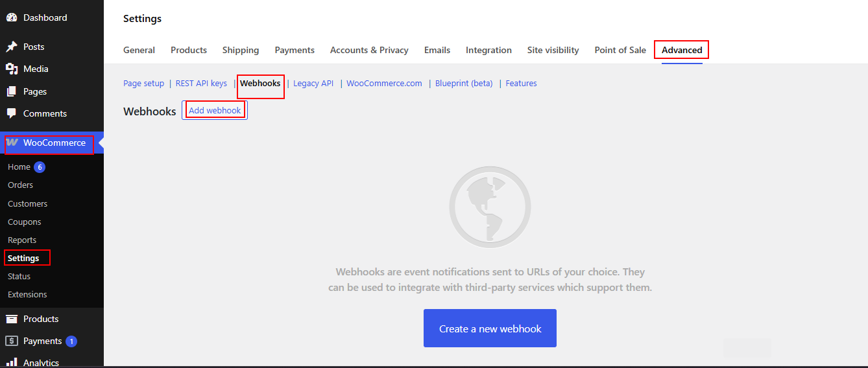Open Payments in the admin sidebar

[x=42, y=341]
